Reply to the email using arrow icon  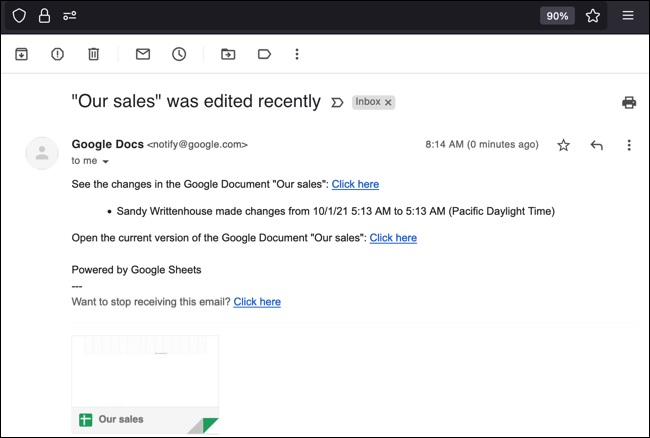[597, 145]
